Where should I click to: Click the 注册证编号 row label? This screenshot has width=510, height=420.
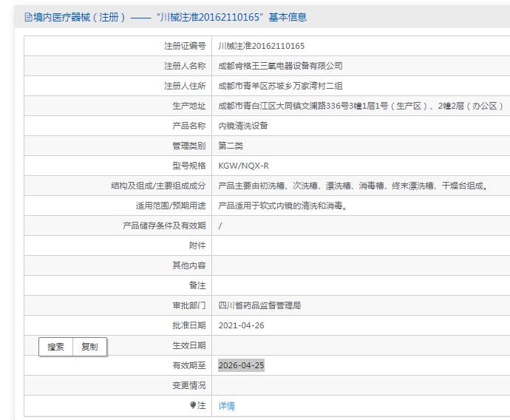(x=185, y=46)
